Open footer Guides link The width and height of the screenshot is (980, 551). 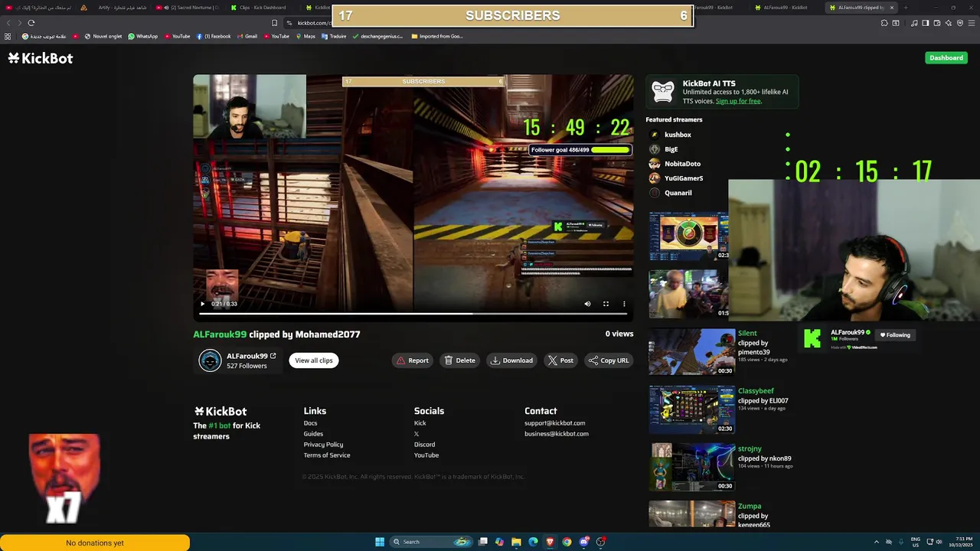pos(313,434)
